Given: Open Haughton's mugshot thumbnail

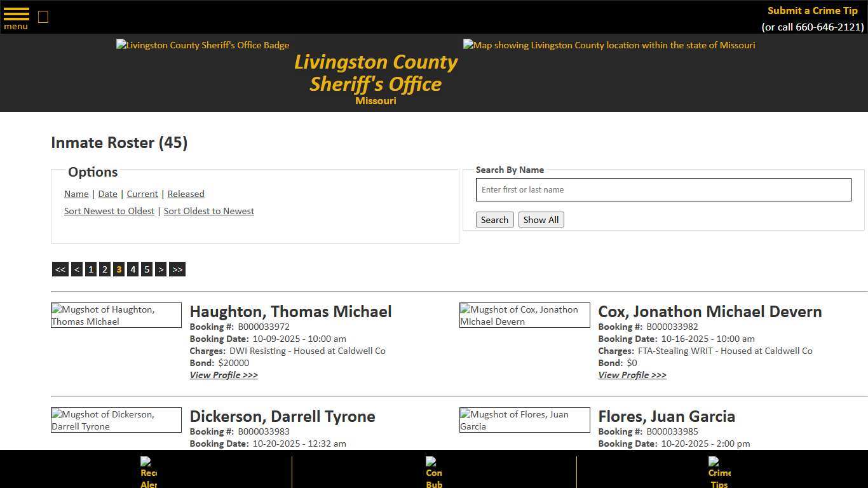Looking at the screenshot, I should click(x=116, y=315).
